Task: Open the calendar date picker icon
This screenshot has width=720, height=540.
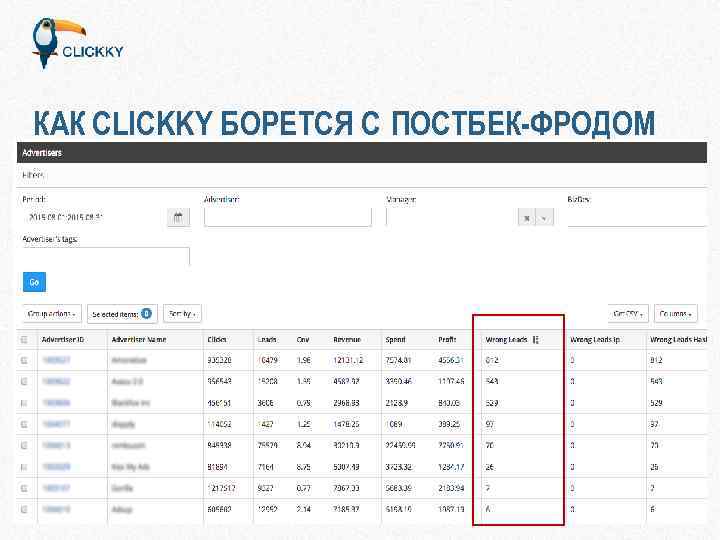Action: pos(178,217)
